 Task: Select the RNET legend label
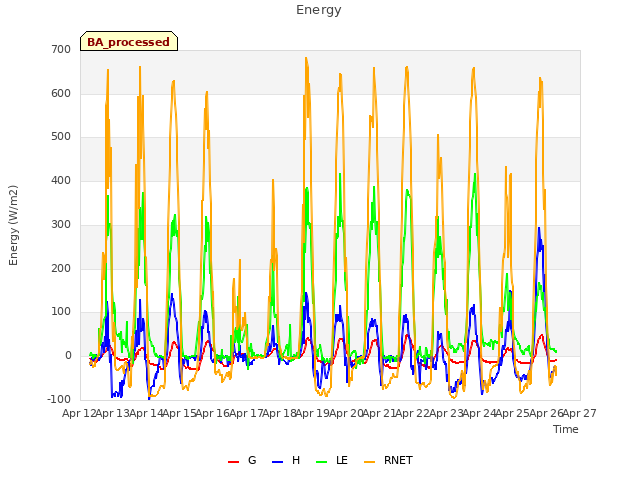point(398,460)
